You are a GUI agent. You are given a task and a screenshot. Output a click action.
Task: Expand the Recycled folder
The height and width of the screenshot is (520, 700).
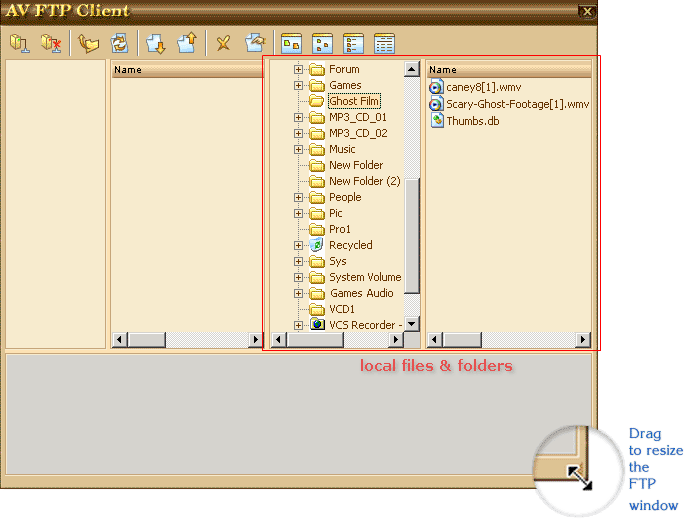tap(298, 245)
